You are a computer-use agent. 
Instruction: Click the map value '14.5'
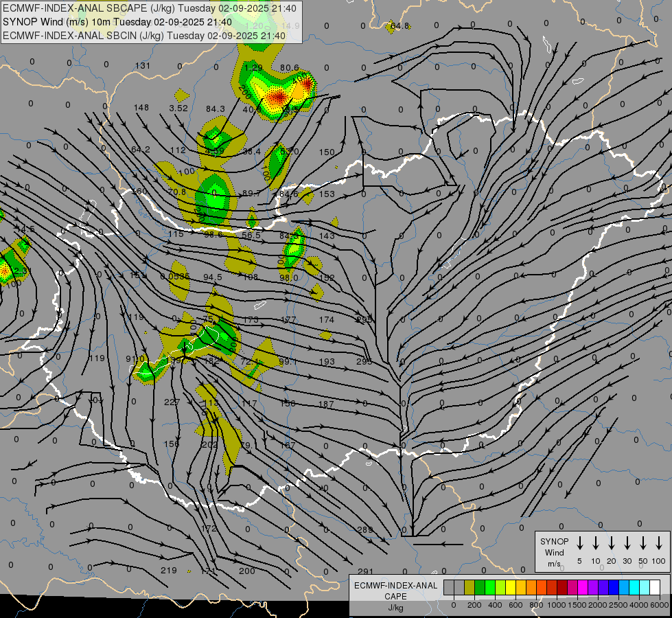click(26, 229)
